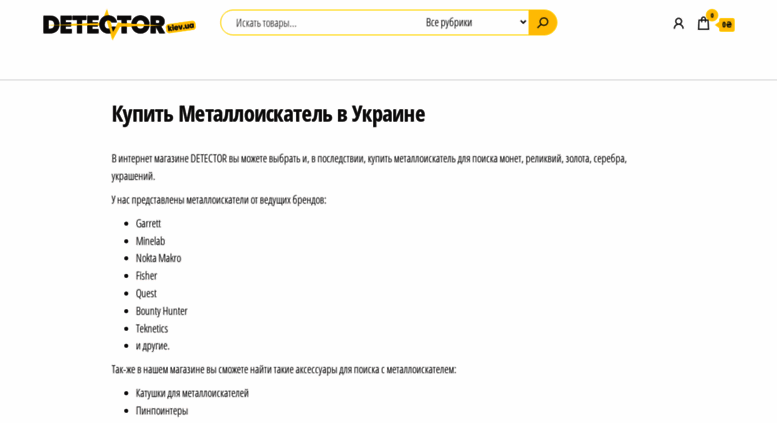This screenshot has width=777, height=423.
Task: Click the Minelab brand list item
Action: coord(150,241)
